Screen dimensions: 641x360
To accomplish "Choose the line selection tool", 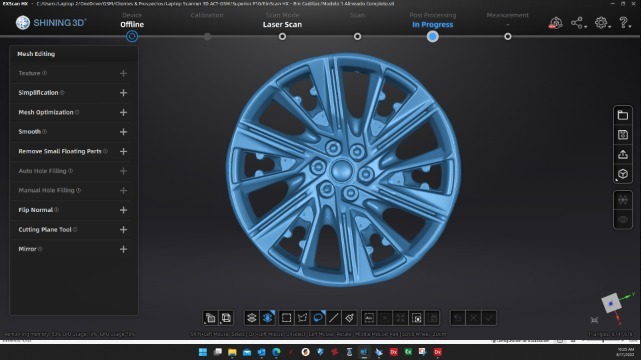I will [x=334, y=318].
